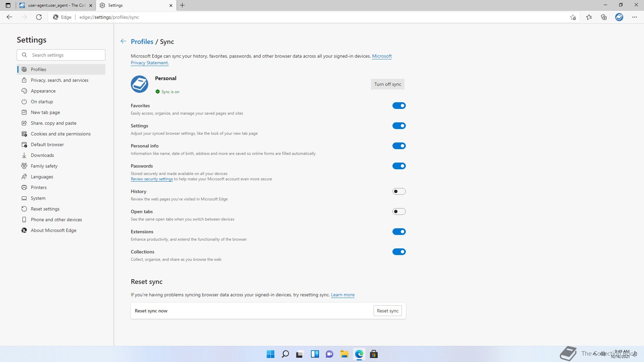Image resolution: width=644 pixels, height=362 pixels.
Task: Open Learn more link under Reset sync
Action: tap(343, 295)
